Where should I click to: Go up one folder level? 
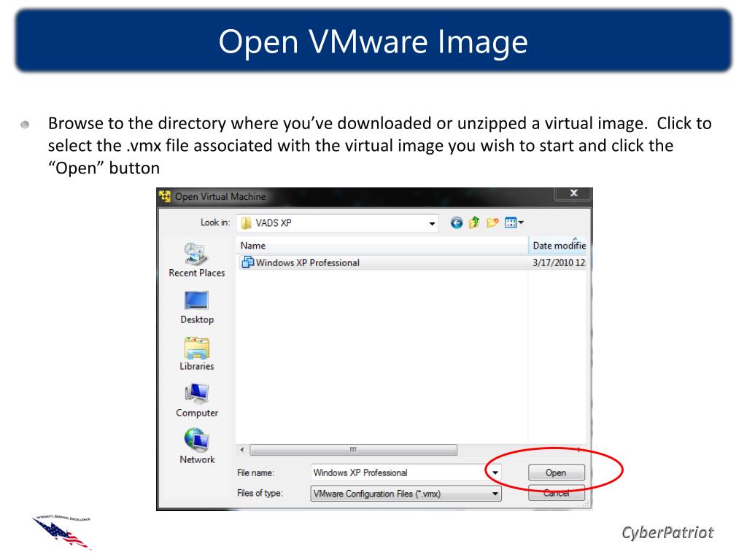click(474, 222)
